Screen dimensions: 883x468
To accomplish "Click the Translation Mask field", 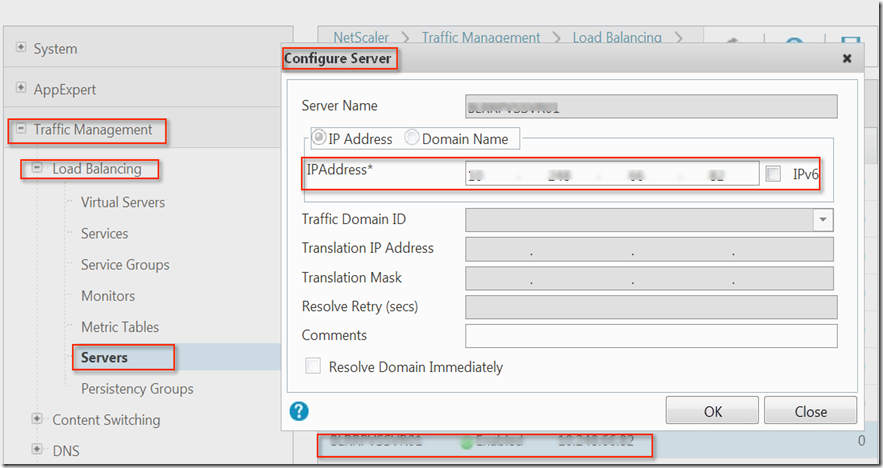I will click(649, 278).
